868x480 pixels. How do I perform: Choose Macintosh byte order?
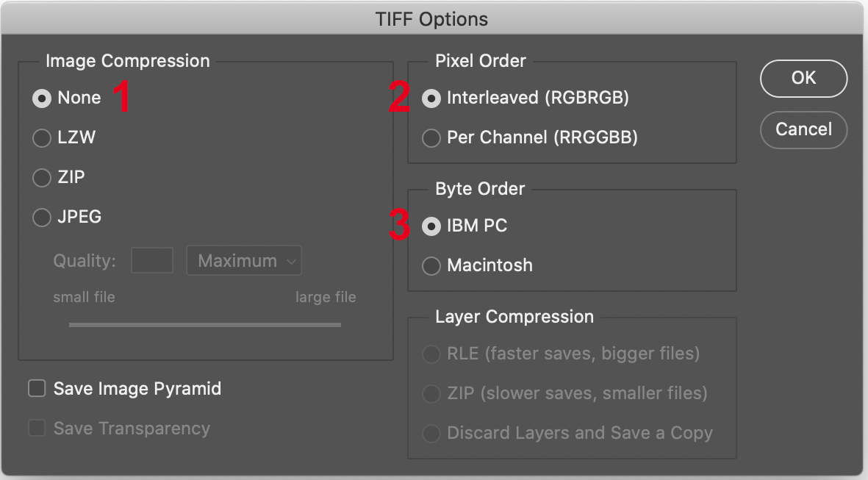431,266
